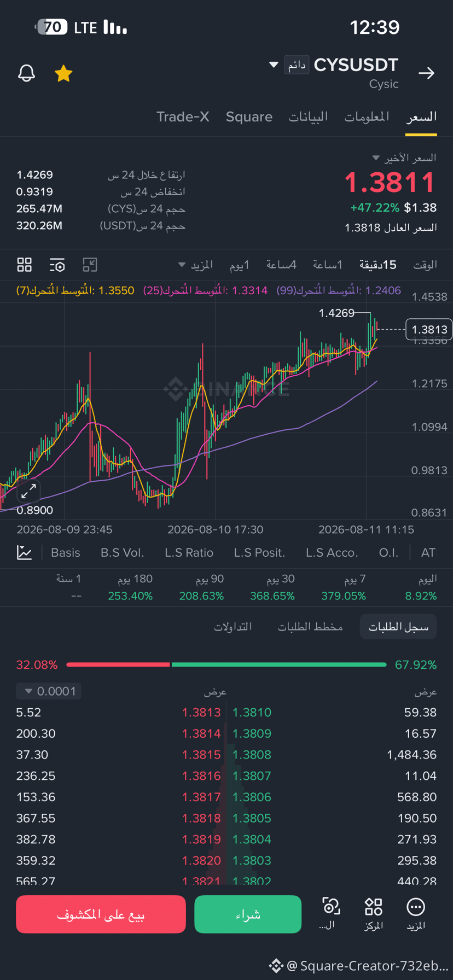Select the 1ساعة timeframe

point(327,265)
